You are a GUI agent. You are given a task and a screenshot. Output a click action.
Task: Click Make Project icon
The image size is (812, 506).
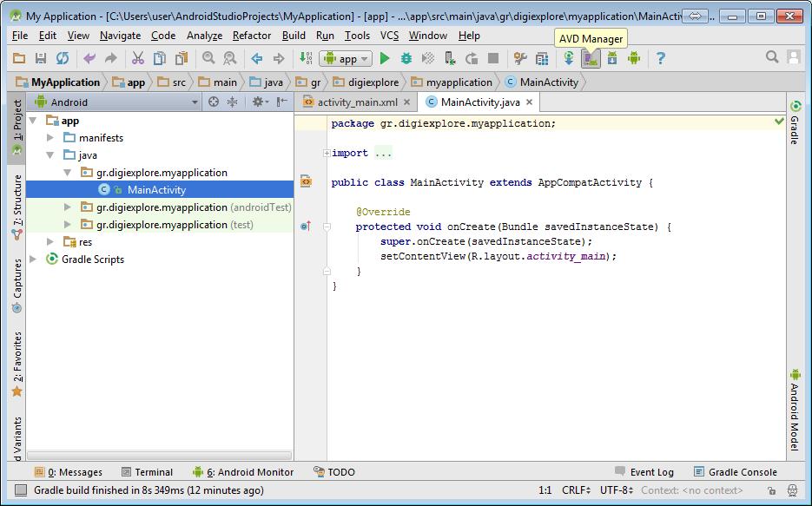click(306, 58)
